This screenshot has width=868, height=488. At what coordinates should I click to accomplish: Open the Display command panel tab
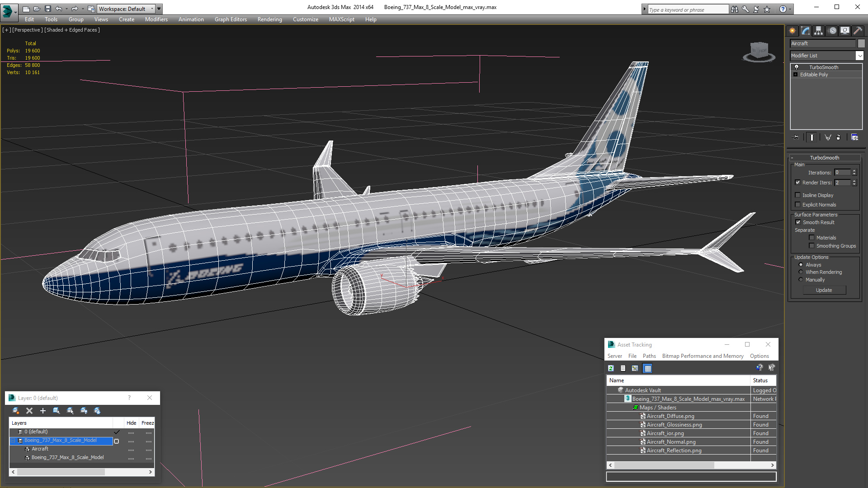tap(845, 31)
